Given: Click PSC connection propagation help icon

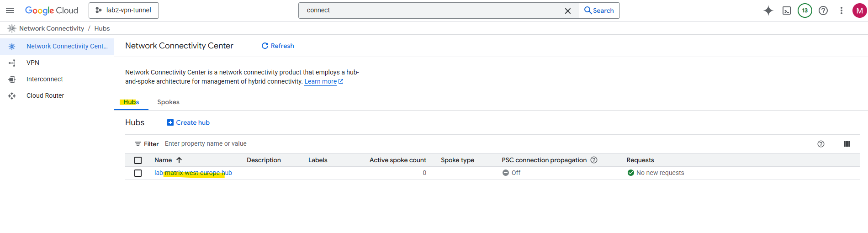Looking at the screenshot, I should point(594,160).
